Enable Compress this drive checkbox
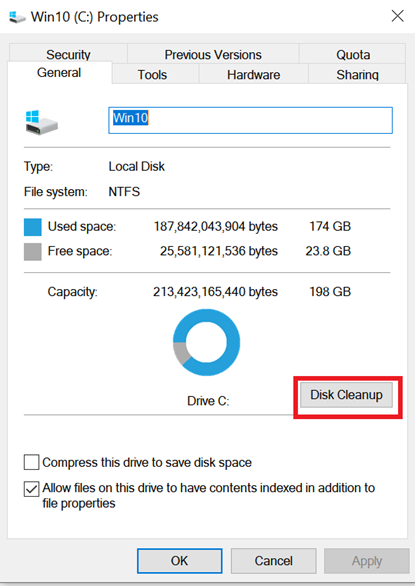 click(x=31, y=462)
